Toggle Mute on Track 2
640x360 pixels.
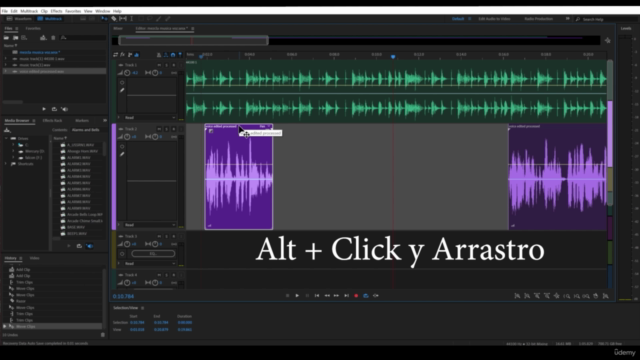(159, 129)
